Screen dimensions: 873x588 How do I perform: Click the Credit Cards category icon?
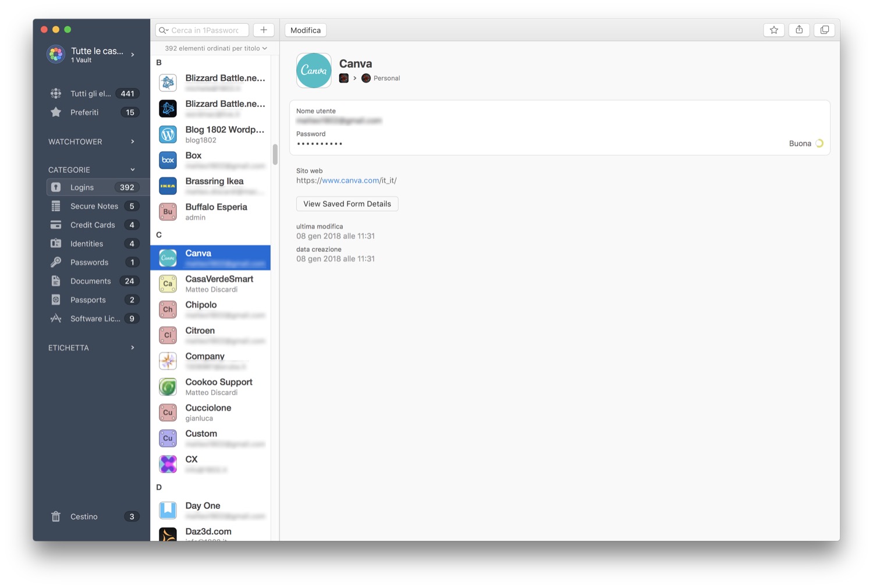pos(56,225)
